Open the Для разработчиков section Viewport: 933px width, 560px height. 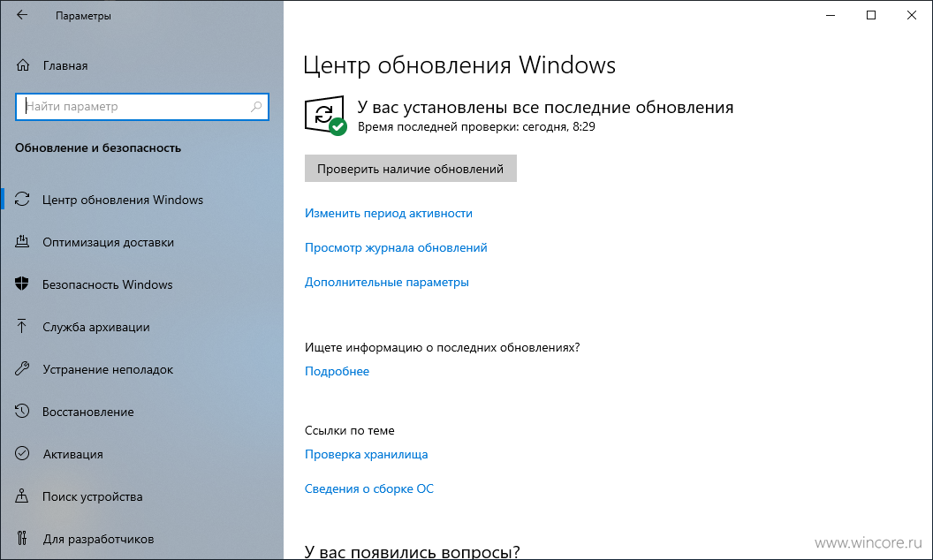[141, 538]
